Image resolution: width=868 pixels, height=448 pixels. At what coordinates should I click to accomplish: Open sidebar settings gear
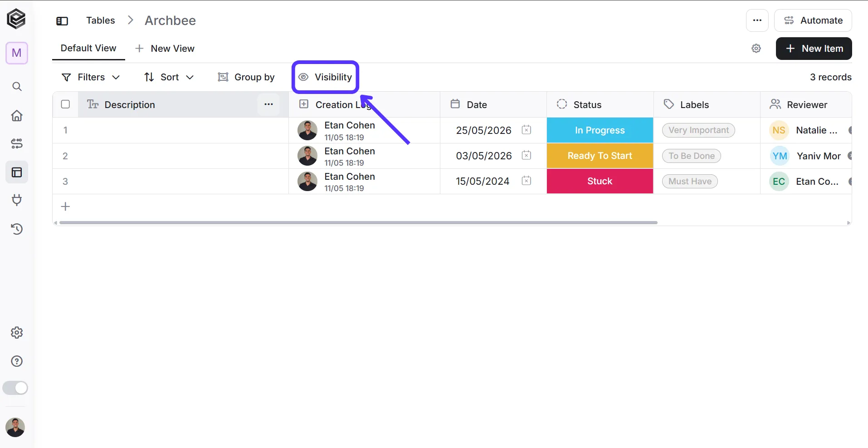17,333
